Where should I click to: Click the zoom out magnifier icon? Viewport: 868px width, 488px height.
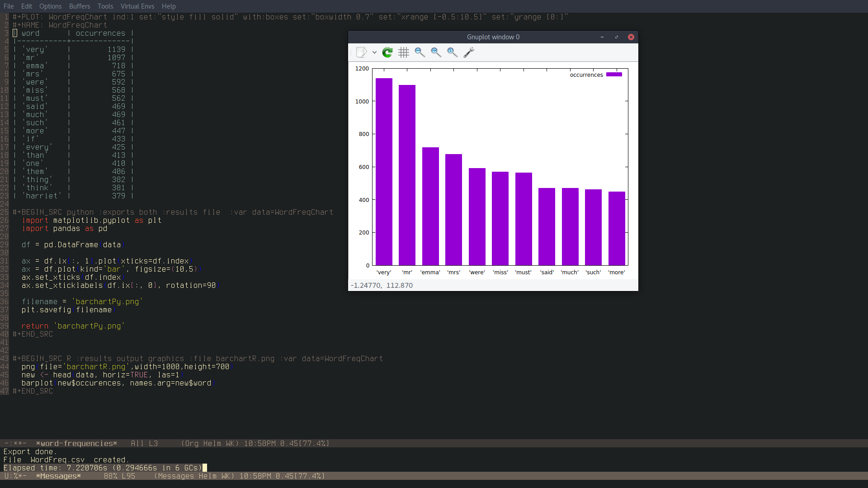tap(420, 52)
